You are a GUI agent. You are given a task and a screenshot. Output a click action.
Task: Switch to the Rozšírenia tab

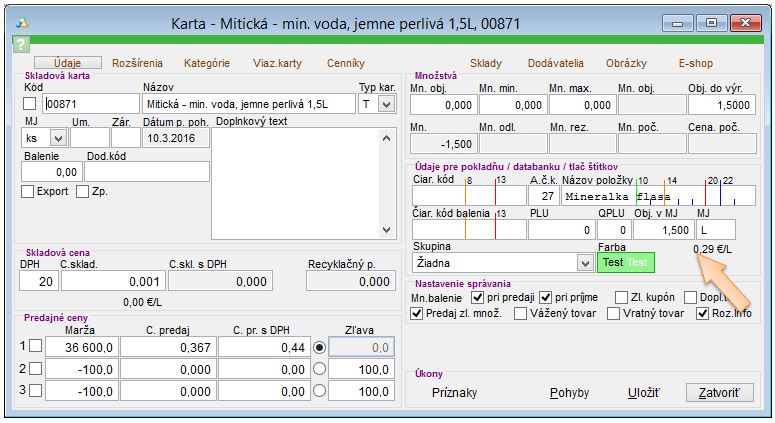[x=137, y=63]
